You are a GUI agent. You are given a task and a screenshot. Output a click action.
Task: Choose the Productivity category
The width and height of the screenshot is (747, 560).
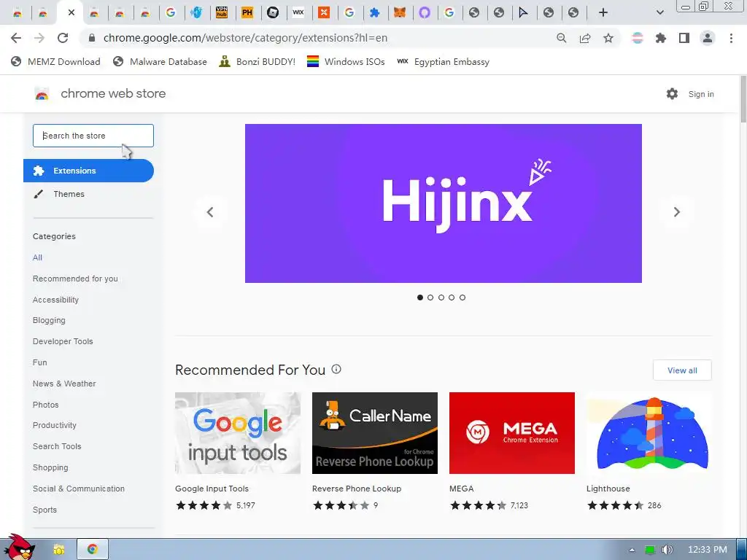tap(54, 425)
